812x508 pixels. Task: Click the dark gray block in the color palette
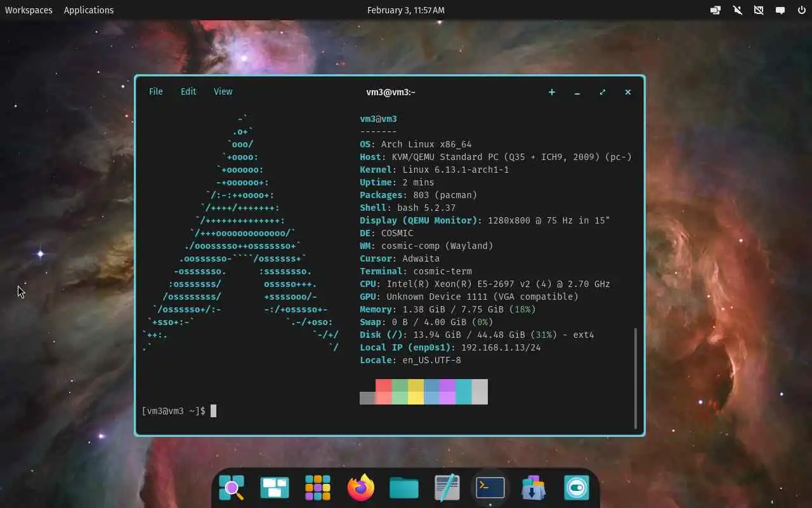tap(367, 398)
